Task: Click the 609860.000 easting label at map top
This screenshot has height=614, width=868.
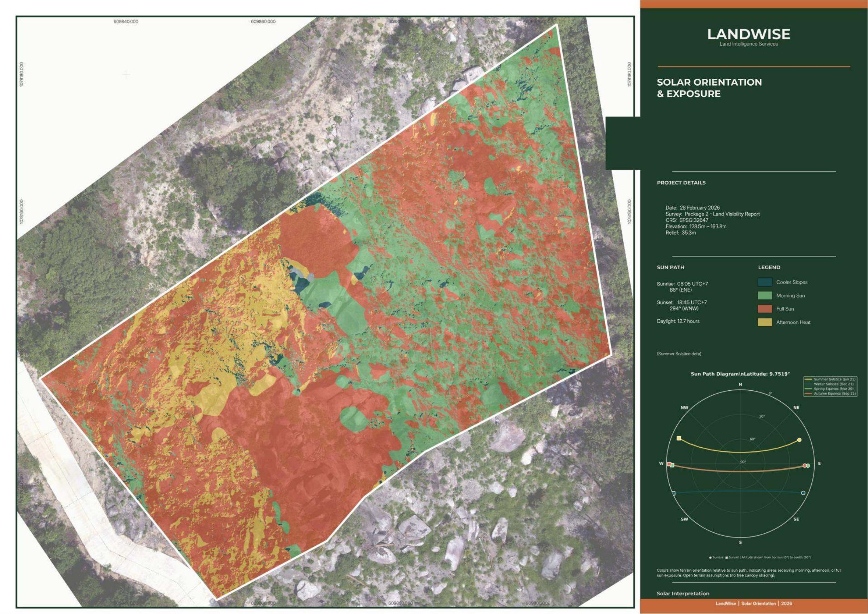Action: [x=263, y=21]
